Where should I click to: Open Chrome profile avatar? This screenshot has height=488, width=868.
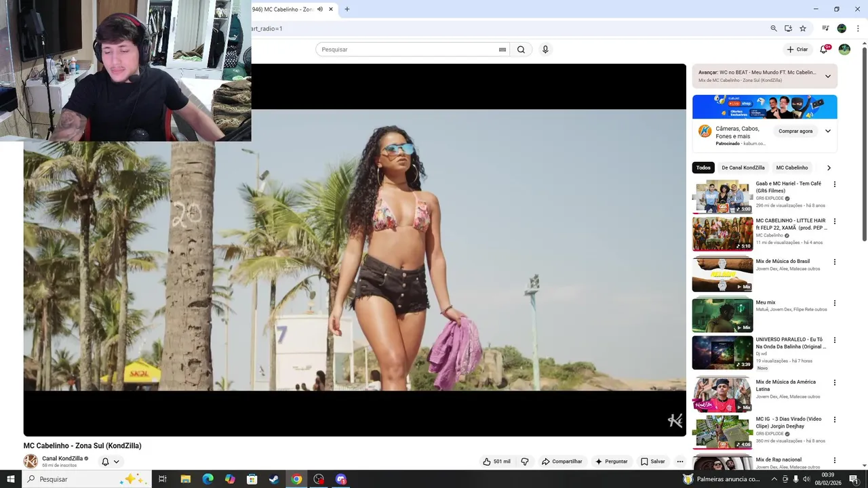click(x=842, y=28)
